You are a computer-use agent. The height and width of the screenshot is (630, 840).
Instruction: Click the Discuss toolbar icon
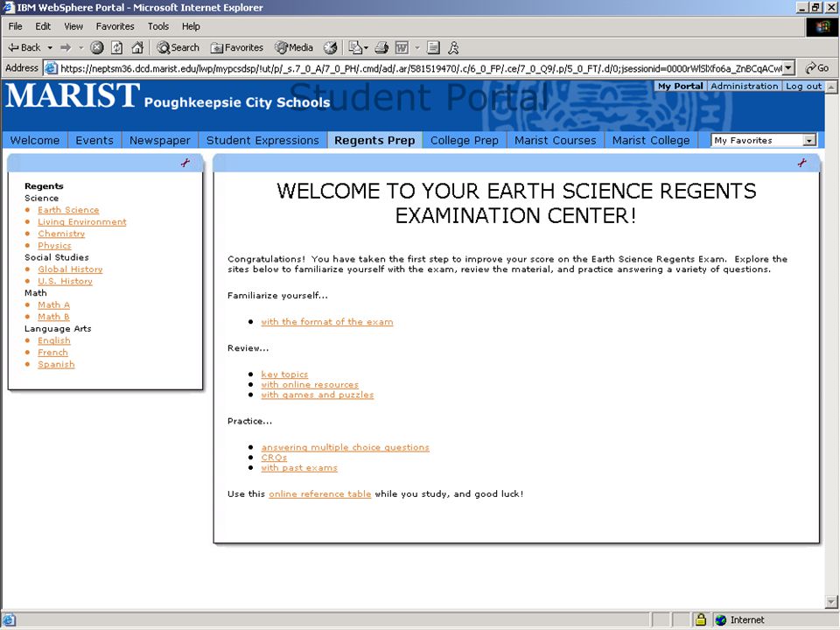[433, 47]
